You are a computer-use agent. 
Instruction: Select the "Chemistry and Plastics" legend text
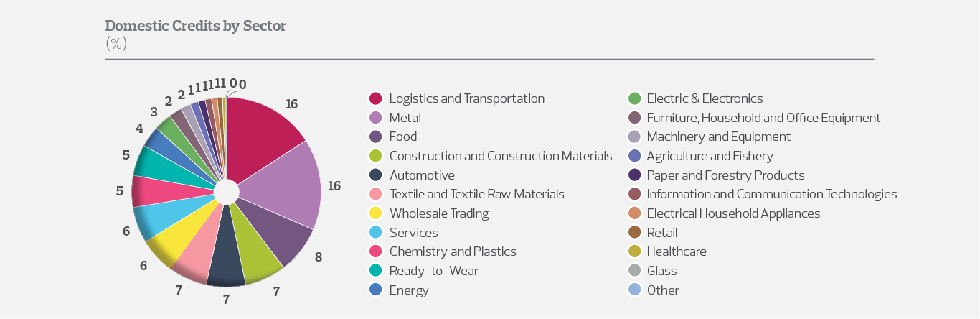pyautogui.click(x=453, y=251)
